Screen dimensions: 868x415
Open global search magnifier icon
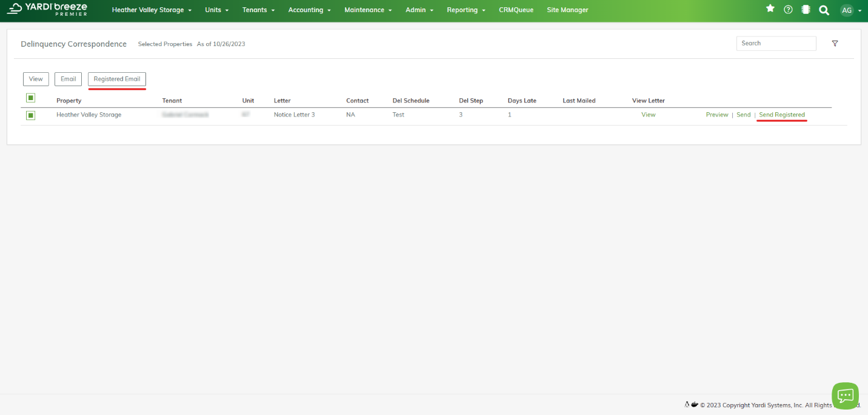[x=824, y=10]
